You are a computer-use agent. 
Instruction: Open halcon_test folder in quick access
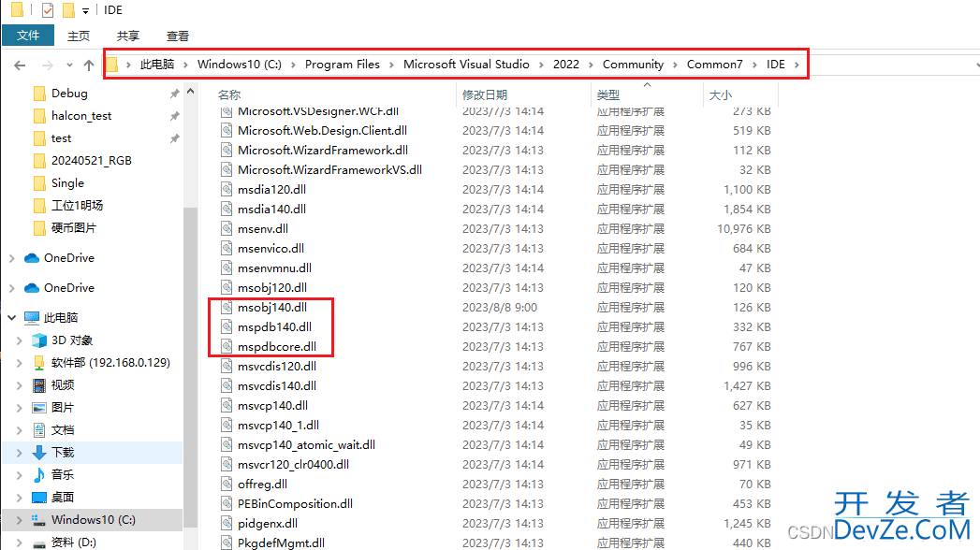pos(81,115)
